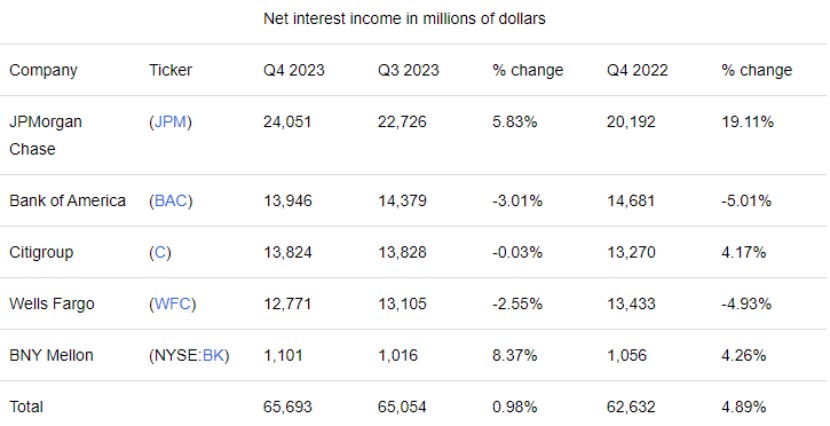Click the BNY Mellon company cell

(x=52, y=356)
